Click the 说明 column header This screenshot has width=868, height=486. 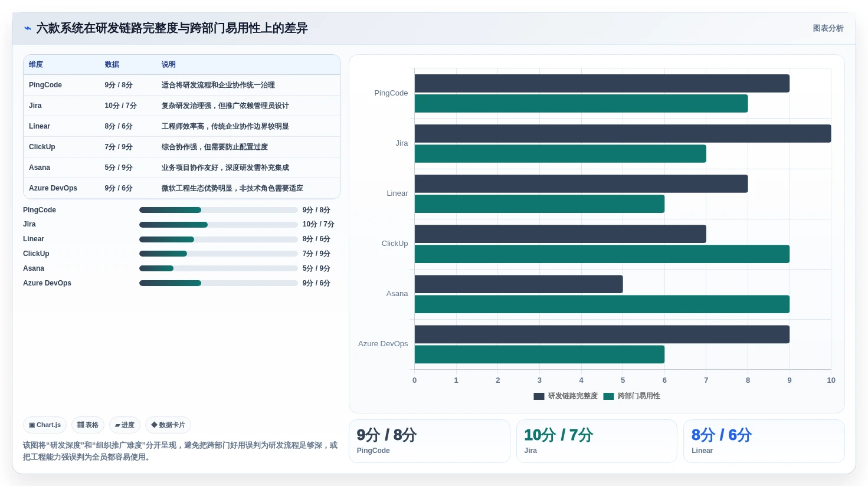tap(169, 64)
